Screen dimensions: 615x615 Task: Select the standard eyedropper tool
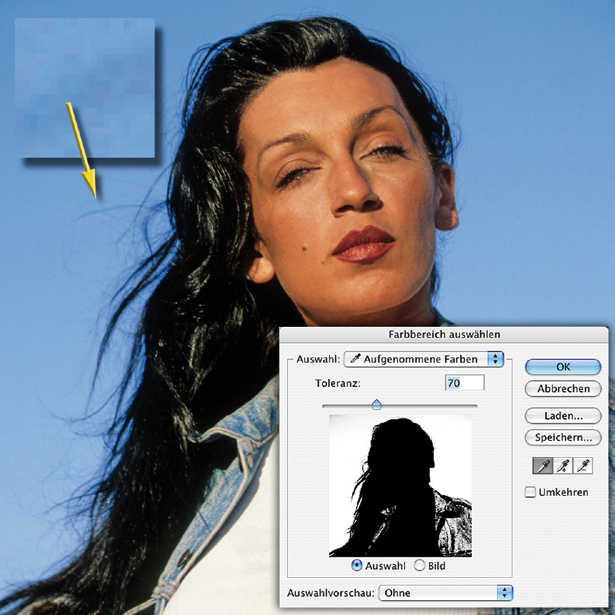tap(543, 466)
